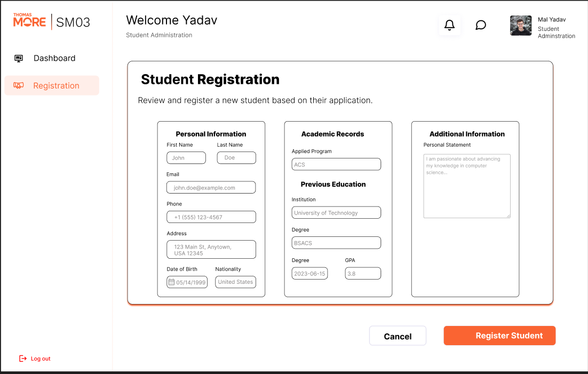Click the Thomas More logo
The width and height of the screenshot is (588, 374).
30,21
